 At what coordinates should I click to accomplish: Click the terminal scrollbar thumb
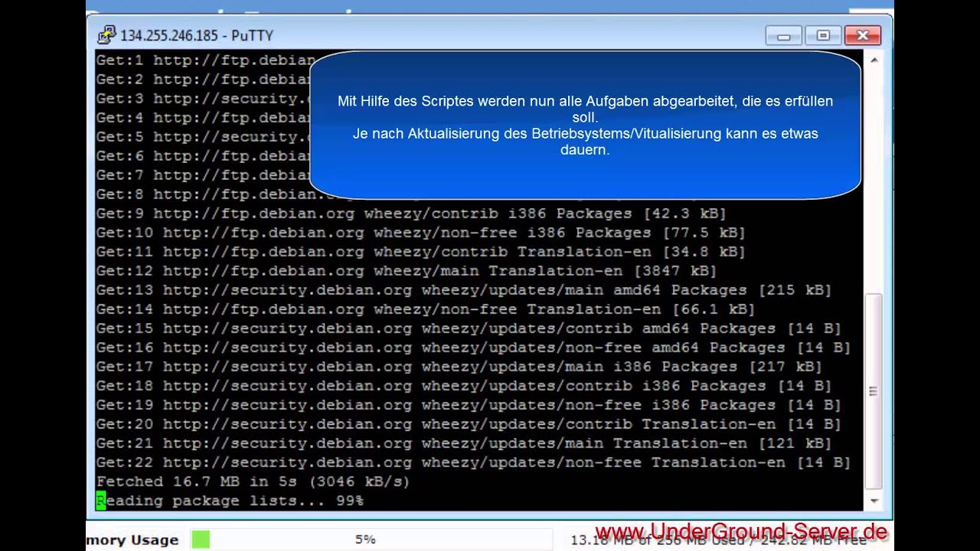(x=874, y=392)
